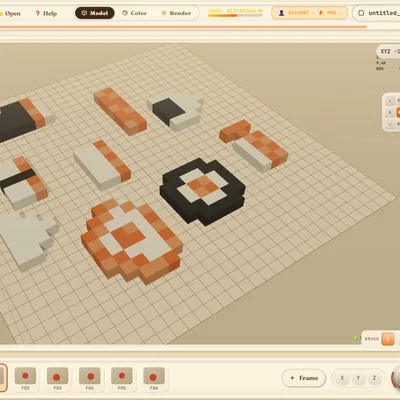Select the checkmark tool icon
This screenshot has width=400, height=400.
(x=390, y=124)
